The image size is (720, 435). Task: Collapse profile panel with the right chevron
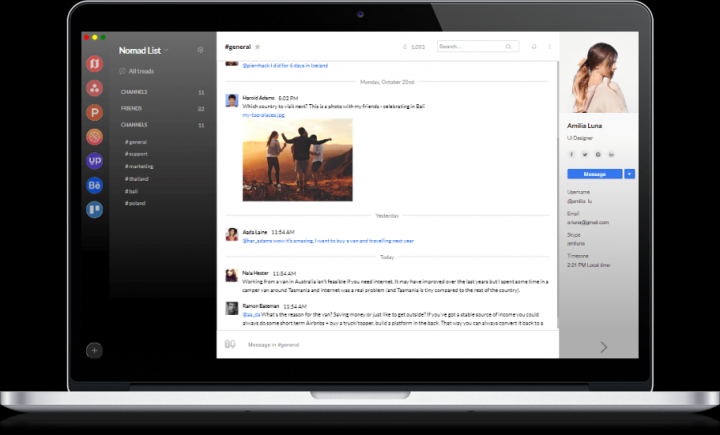604,347
